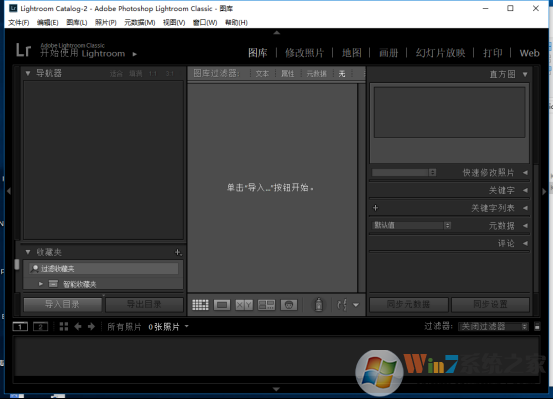This screenshot has width=553, height=399.
Task: Click the main window display button 1
Action: coord(20,327)
